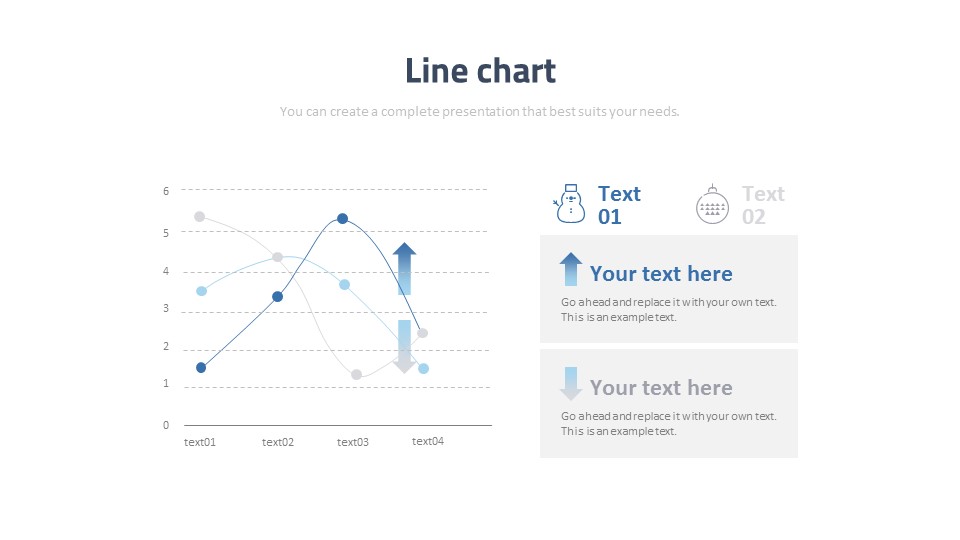Select the grayed "Text 02" heading
The height and width of the screenshot is (540, 960).
[763, 205]
